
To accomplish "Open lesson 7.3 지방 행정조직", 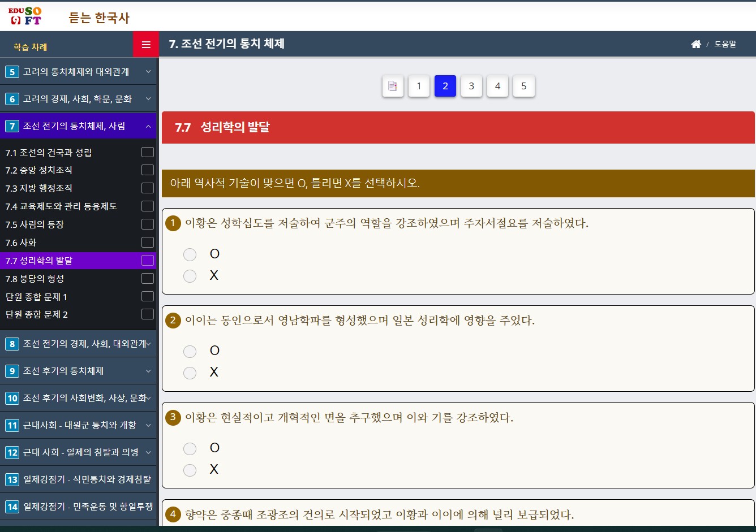I will point(38,188).
